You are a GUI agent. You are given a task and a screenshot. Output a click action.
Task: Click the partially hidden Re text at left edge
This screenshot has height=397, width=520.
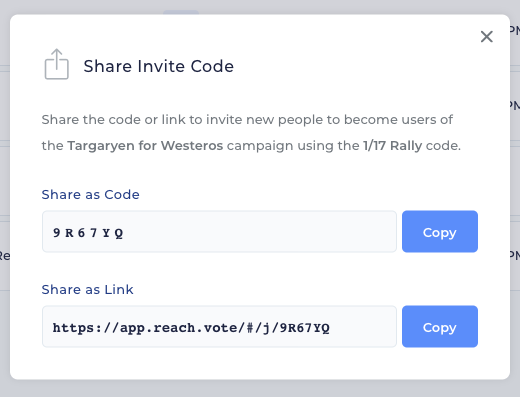pos(5,256)
